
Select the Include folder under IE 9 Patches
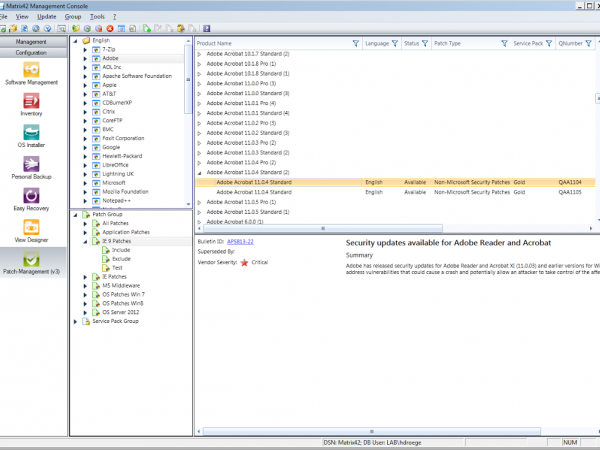(121, 250)
